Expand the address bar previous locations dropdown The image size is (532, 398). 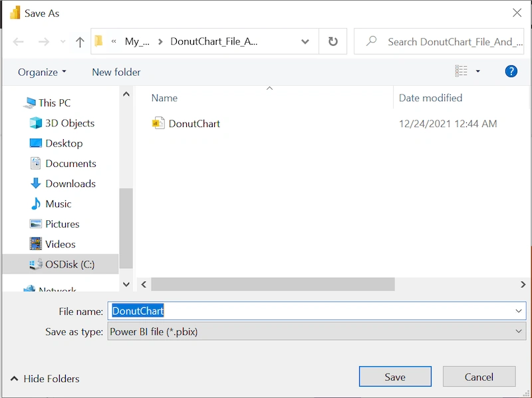click(305, 42)
